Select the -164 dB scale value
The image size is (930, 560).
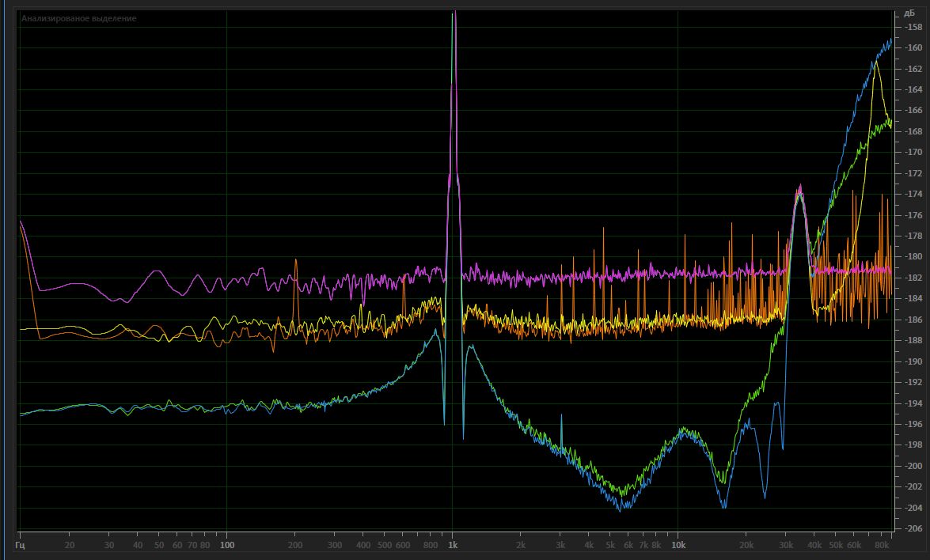(x=913, y=89)
